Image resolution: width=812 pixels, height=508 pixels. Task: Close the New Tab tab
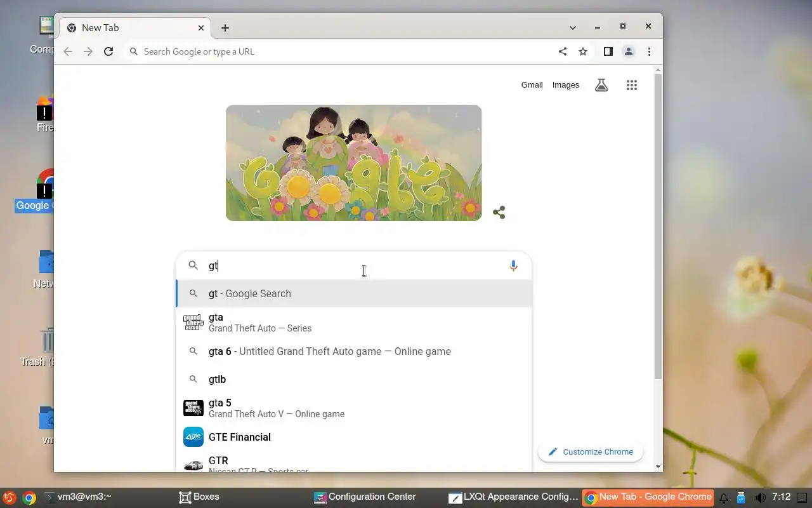pyautogui.click(x=201, y=28)
